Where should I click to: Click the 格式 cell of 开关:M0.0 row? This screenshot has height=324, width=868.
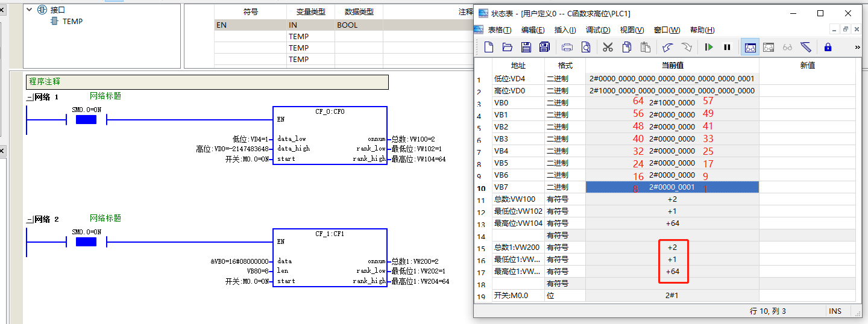565,296
